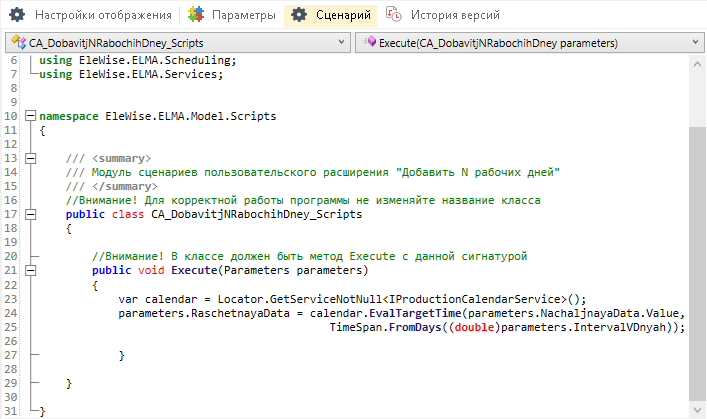Click IProductionCalendarService in line 23
The image size is (707, 419).
(x=476, y=299)
